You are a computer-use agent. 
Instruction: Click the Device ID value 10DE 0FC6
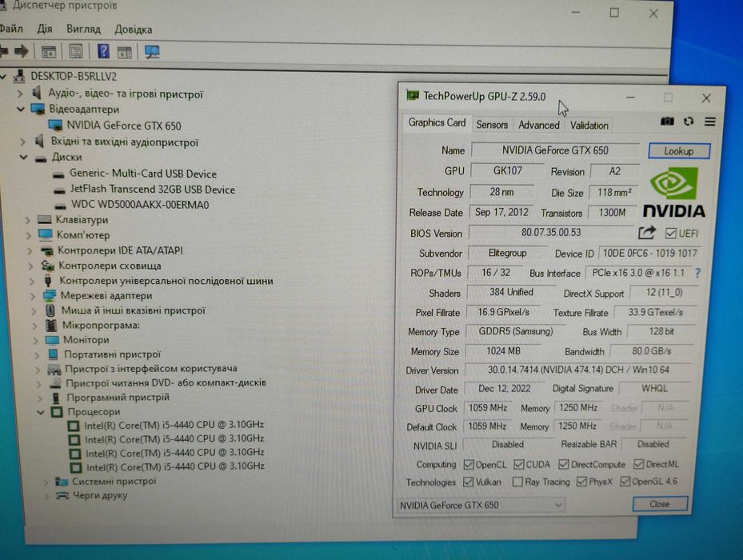(649, 254)
